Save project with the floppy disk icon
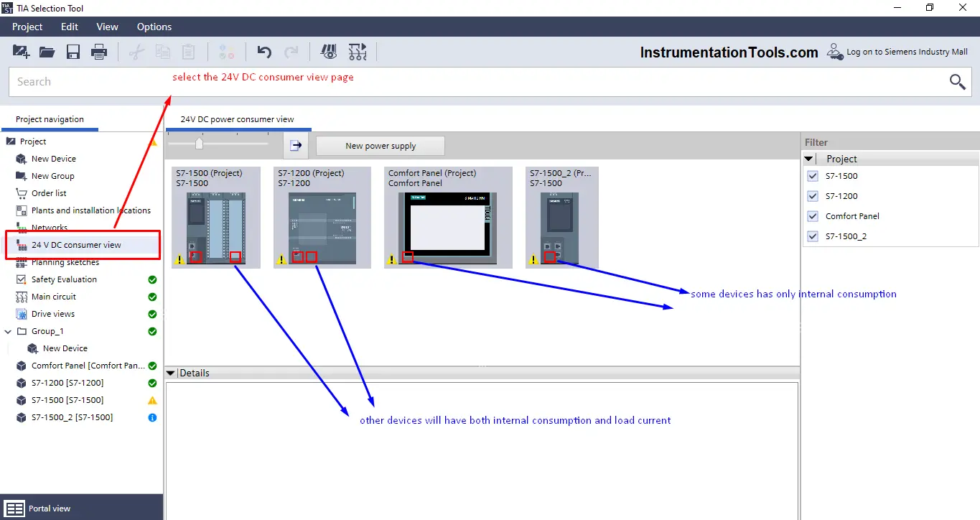This screenshot has height=520, width=980. point(73,52)
